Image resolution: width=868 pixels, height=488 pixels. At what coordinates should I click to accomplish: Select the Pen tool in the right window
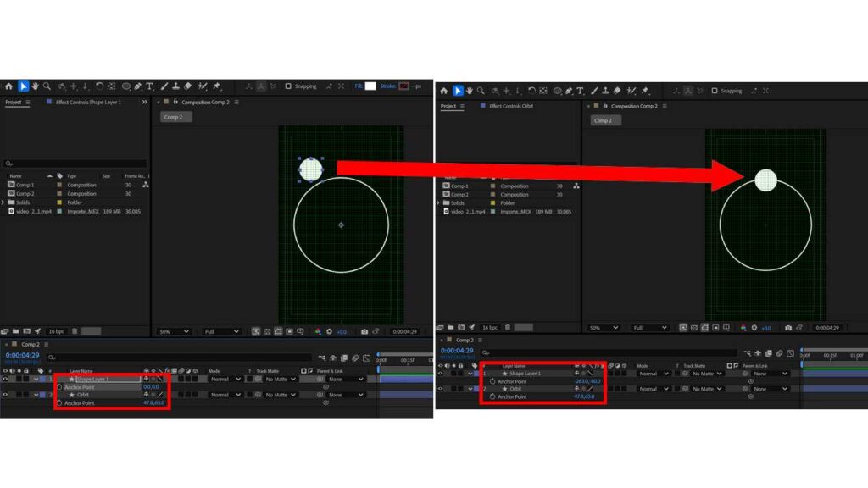[x=569, y=91]
